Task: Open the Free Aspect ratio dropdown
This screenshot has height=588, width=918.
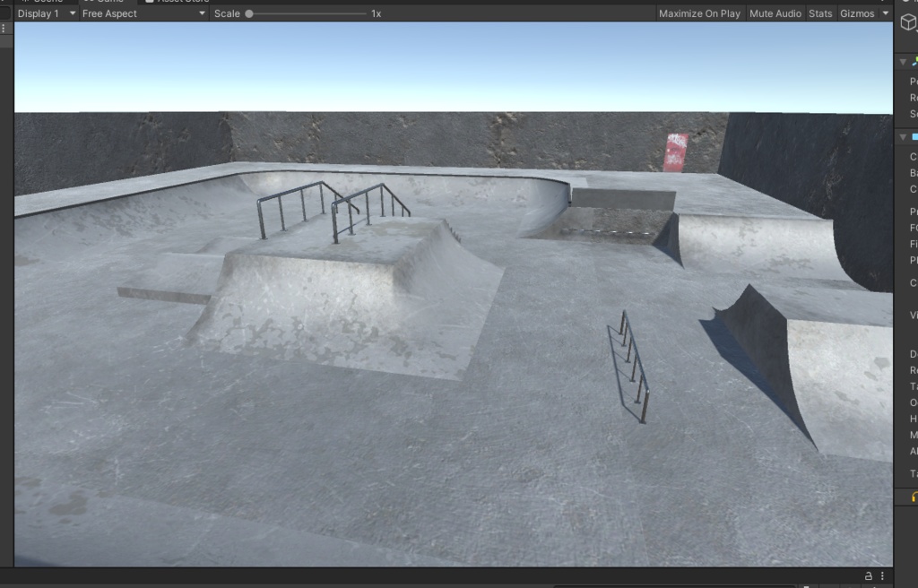Action: 142,13
